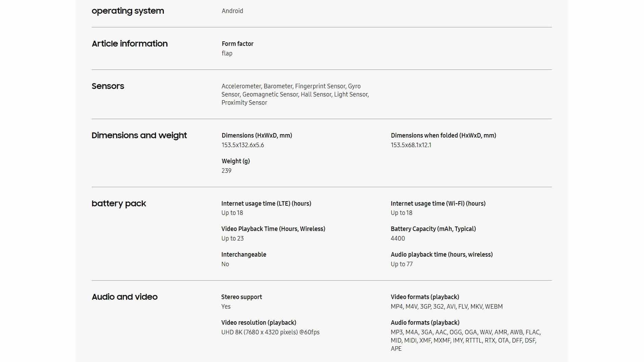The image size is (644, 362).
Task: Click 'Internet usage time (Wi-Fi)' label
Action: (438, 204)
